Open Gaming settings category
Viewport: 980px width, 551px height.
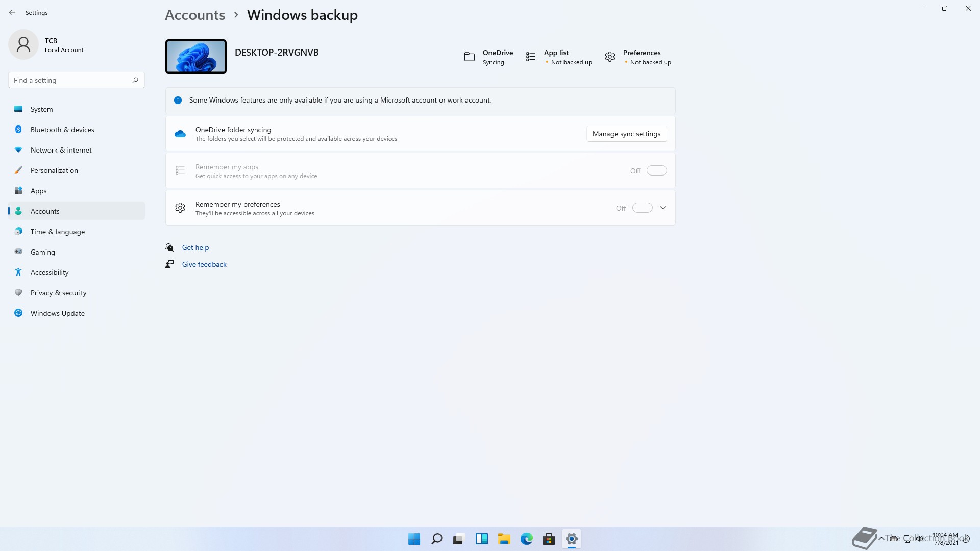pos(77,252)
